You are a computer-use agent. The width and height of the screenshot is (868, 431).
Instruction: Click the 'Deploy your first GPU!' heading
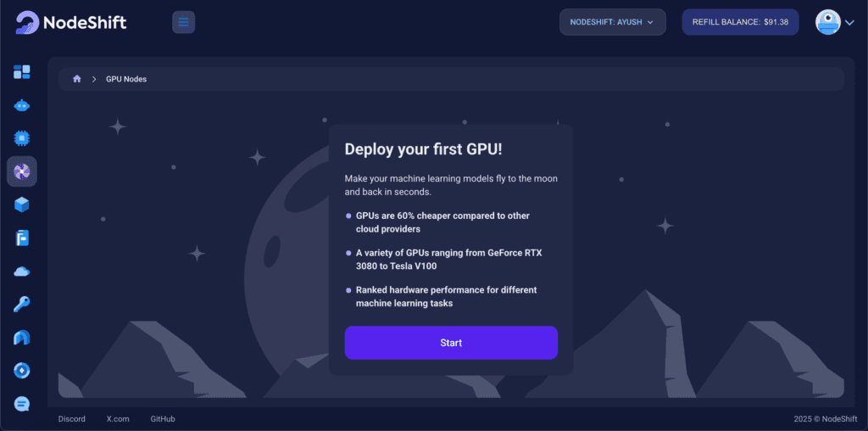(x=424, y=149)
